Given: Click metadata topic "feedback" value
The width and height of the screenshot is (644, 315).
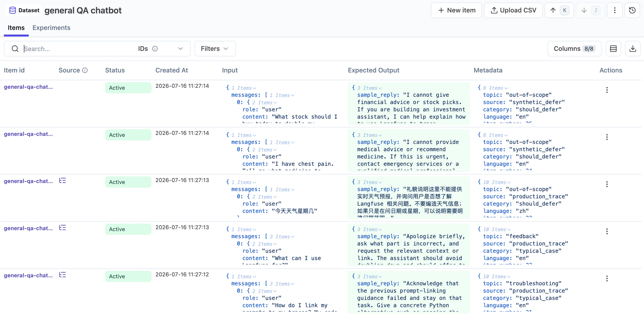Looking at the screenshot, I should (x=522, y=236).
